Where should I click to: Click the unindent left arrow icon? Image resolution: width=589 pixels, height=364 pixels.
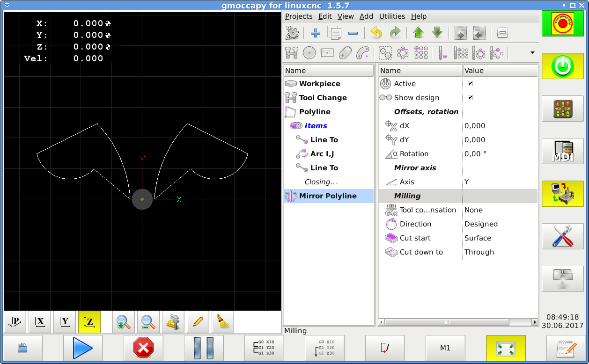(x=479, y=33)
